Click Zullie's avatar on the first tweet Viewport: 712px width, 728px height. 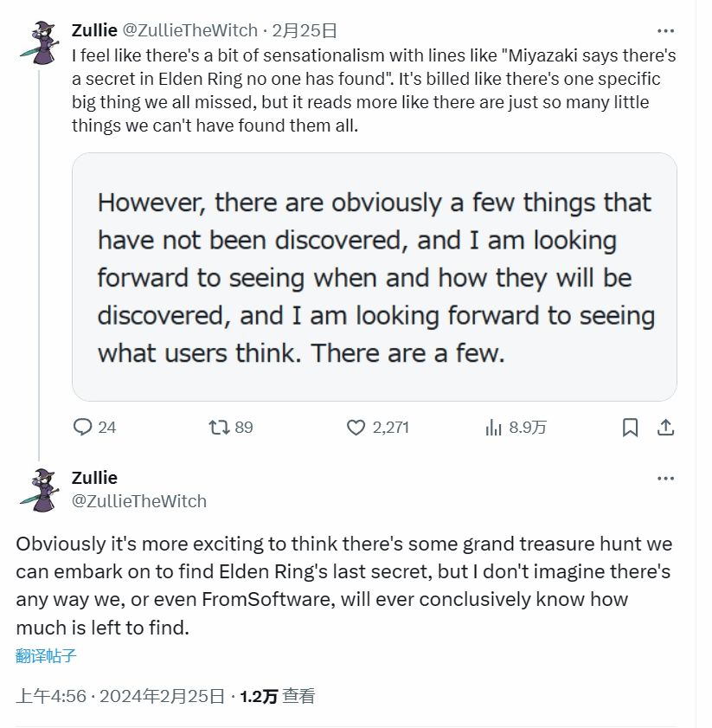click(39, 41)
